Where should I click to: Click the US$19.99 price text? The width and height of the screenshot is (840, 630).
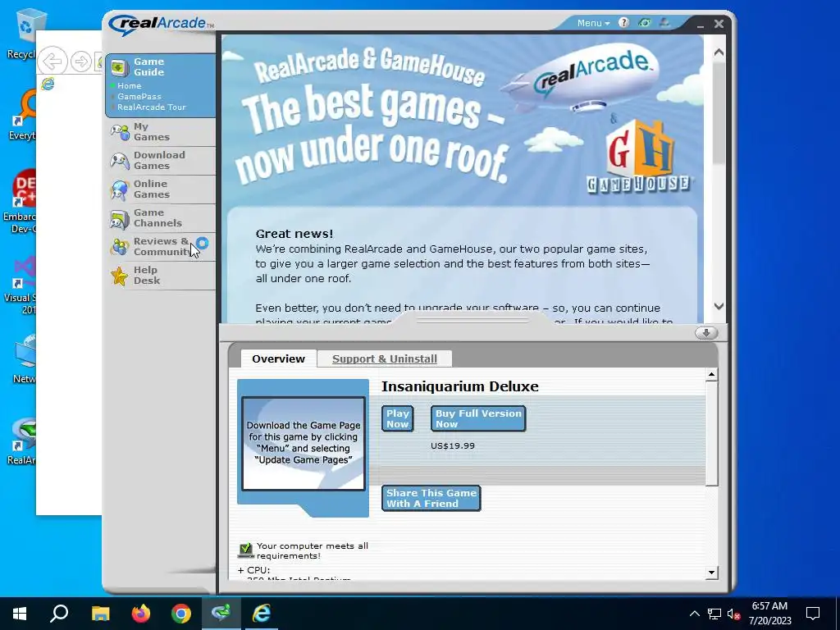click(453, 445)
